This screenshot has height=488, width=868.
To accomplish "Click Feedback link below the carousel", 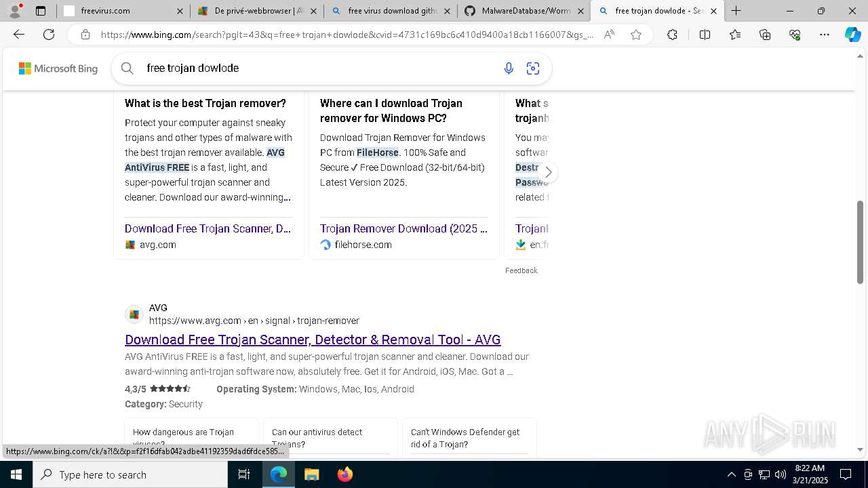I will pos(521,270).
